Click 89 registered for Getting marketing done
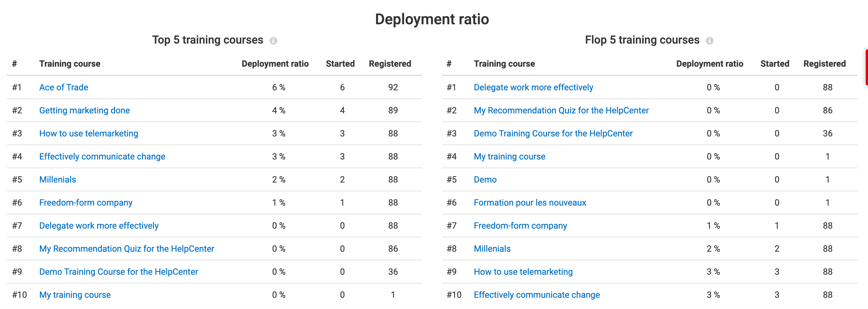Image resolution: width=868 pixels, height=309 pixels. click(x=393, y=110)
